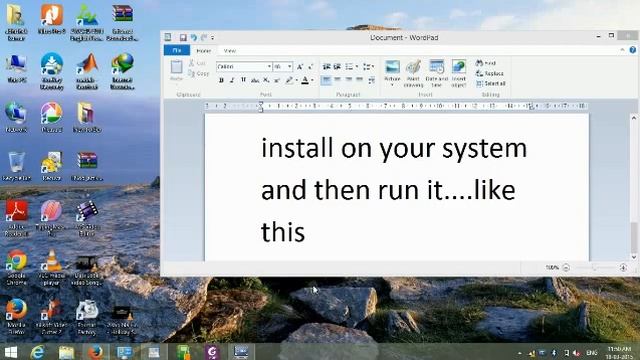
Task: Click the Cut button in Clipboard group
Action: (x=198, y=63)
